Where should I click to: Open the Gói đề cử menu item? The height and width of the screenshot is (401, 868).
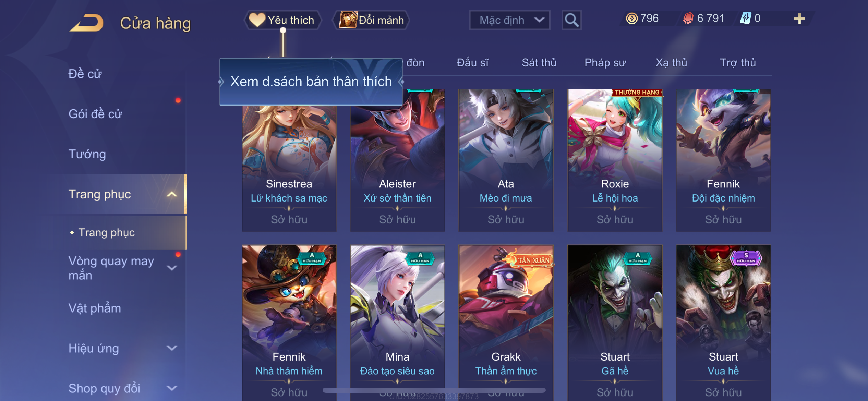click(x=95, y=114)
